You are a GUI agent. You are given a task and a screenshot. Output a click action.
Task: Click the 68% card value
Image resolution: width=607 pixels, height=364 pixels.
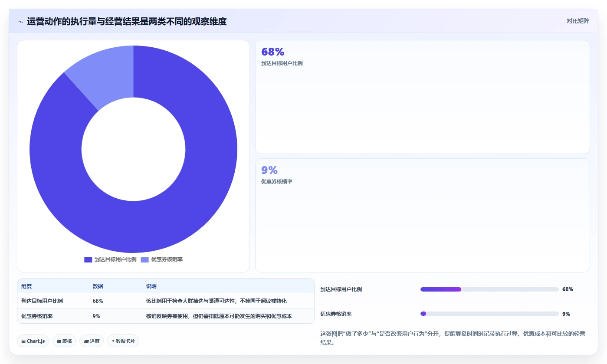(x=272, y=52)
